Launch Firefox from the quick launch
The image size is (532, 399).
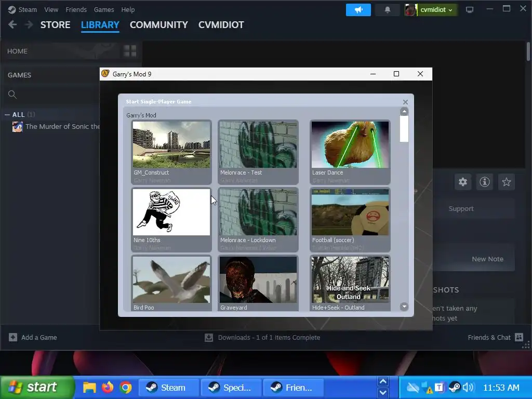point(108,387)
